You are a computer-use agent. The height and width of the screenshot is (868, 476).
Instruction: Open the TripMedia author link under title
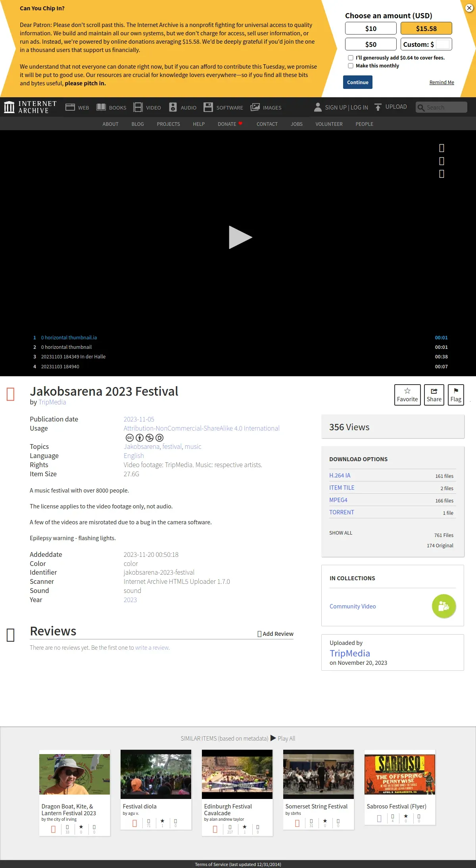click(52, 402)
